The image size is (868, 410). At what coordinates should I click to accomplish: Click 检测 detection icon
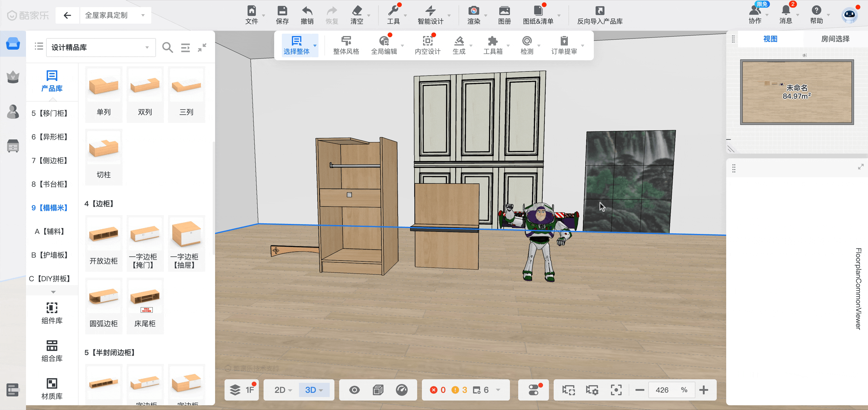[527, 41]
